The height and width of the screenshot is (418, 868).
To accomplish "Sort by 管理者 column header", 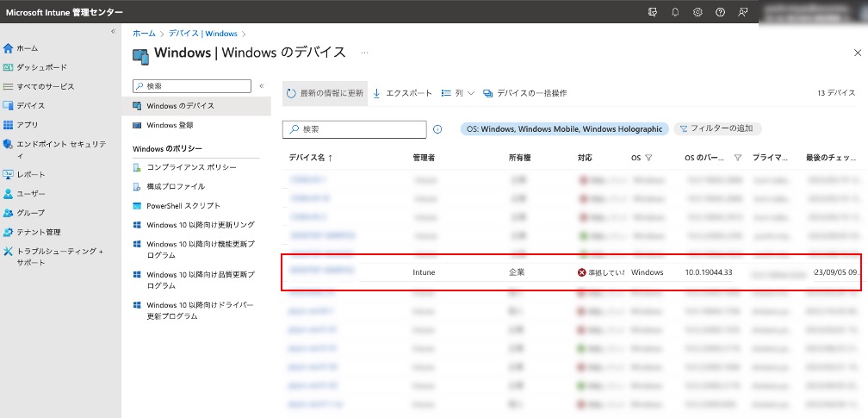I will [424, 158].
